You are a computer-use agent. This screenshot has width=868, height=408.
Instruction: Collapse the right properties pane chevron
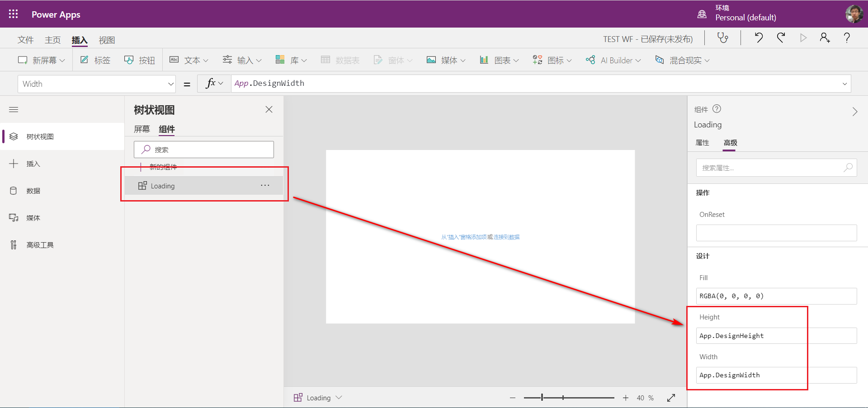click(854, 112)
